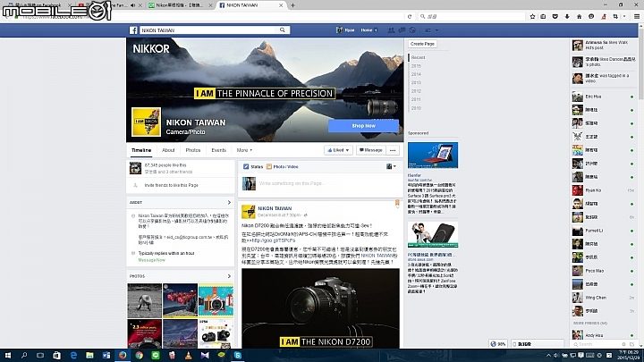
Task: Open Microsoft Edge from the taskbar
Action: coord(73,356)
